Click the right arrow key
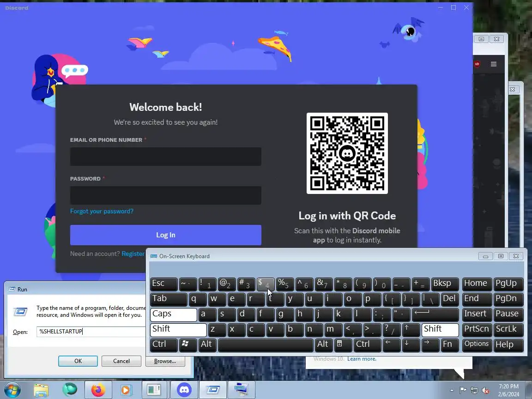Screen dimensions: 532x399 click(x=430, y=345)
